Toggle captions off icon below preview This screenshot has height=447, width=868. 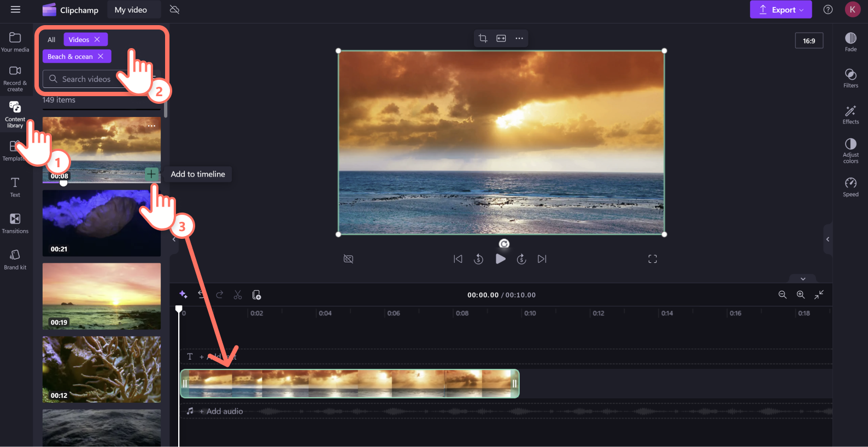[x=348, y=259]
